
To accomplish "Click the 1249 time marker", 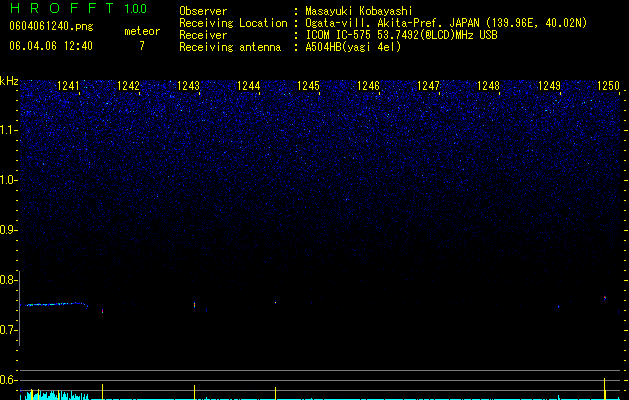I will tap(549, 86).
